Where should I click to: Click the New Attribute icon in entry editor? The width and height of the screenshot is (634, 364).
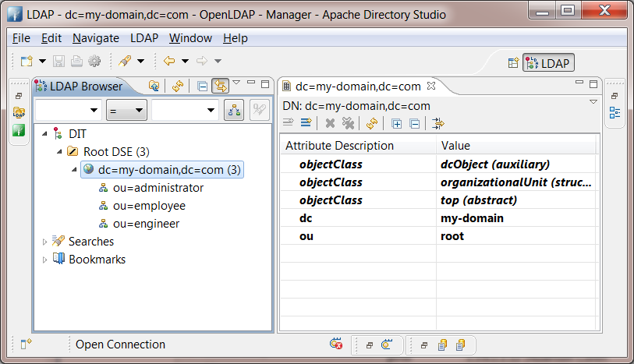306,123
